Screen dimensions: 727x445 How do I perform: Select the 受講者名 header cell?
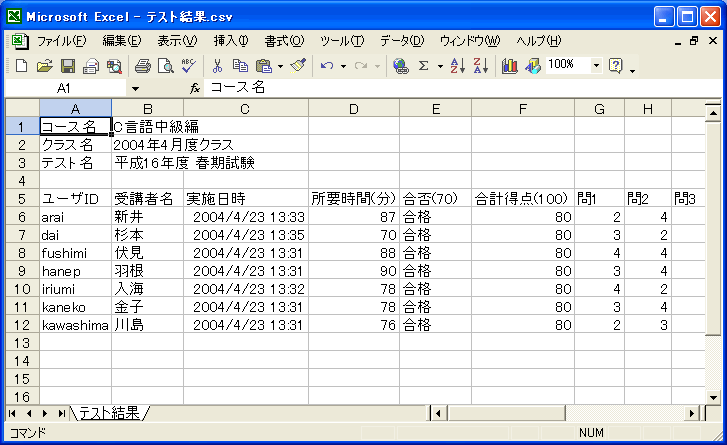(147, 199)
